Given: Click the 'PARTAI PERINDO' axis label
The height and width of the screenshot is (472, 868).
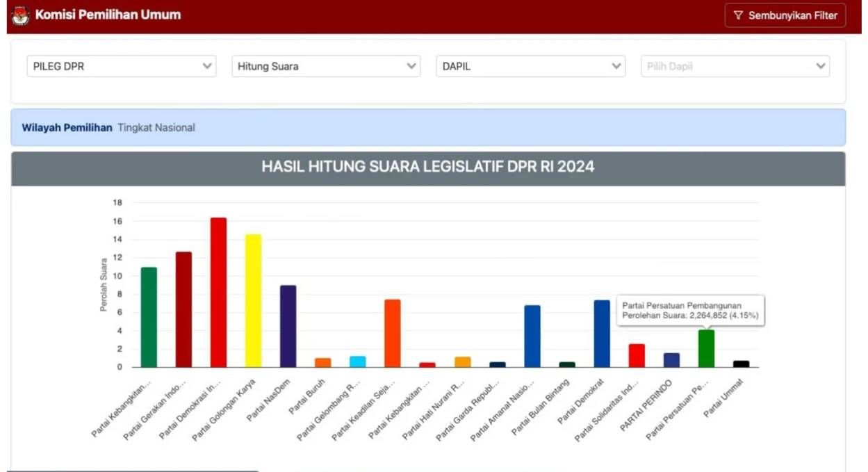Looking at the screenshot, I should point(648,404).
